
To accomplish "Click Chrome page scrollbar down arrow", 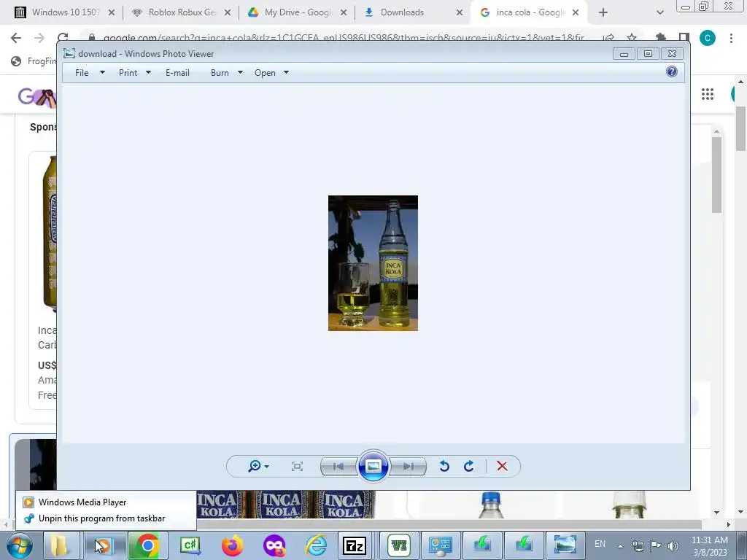I will tap(740, 513).
